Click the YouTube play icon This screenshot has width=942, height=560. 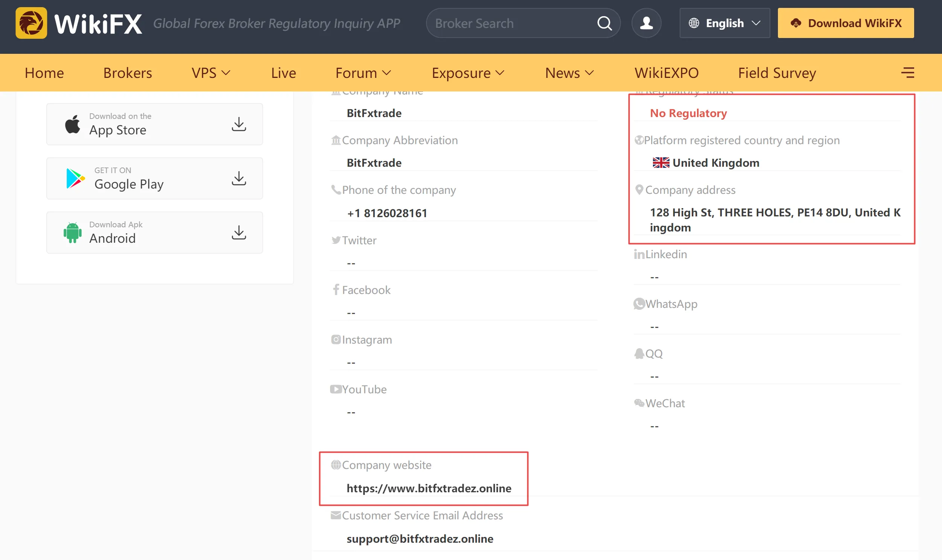coord(336,389)
